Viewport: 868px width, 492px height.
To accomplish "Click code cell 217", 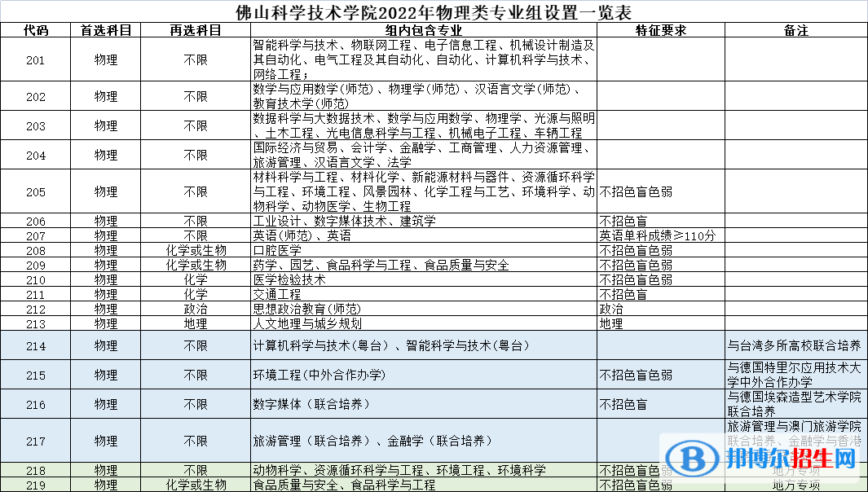I will click(35, 441).
